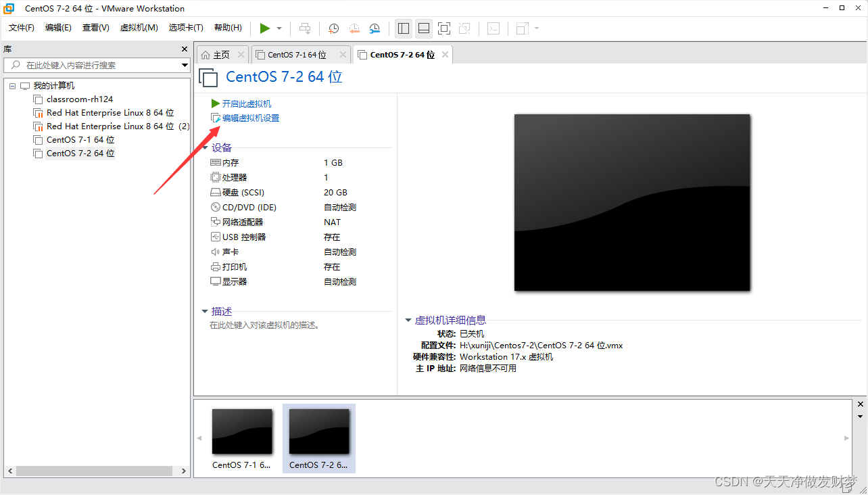Open the snapshot manager wrench icon
Image resolution: width=868 pixels, height=495 pixels.
375,28
